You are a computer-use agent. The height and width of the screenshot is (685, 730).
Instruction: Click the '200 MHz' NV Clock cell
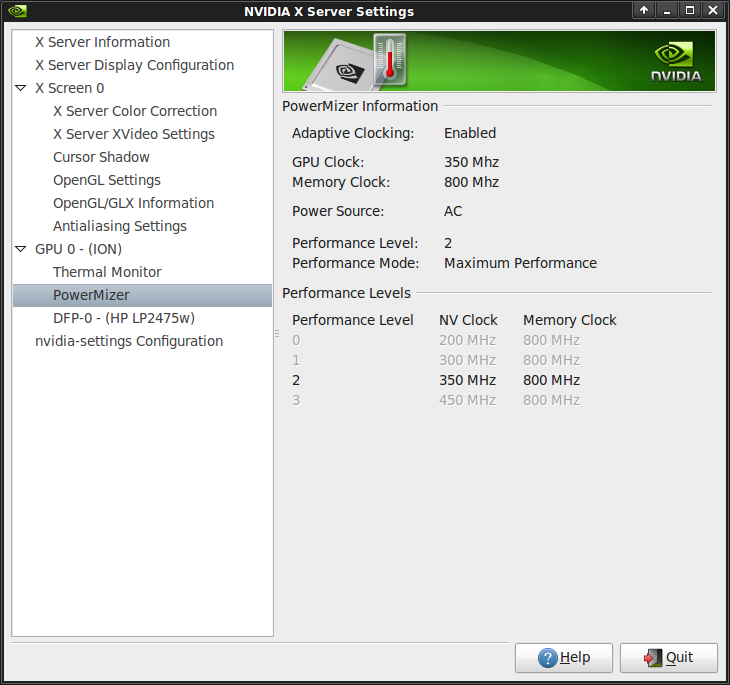point(467,340)
